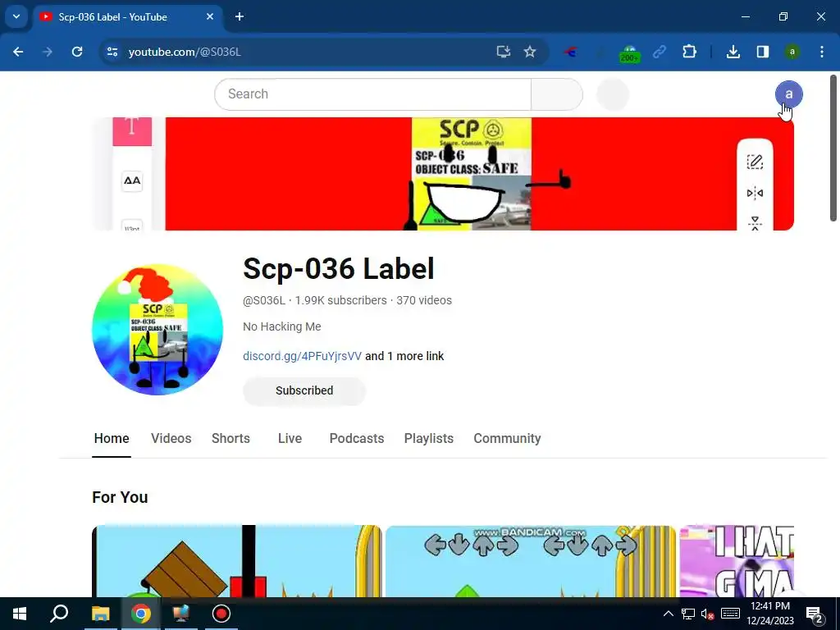Open the Chrome three-dot menu
Screen dimensions: 840x630
[822, 52]
